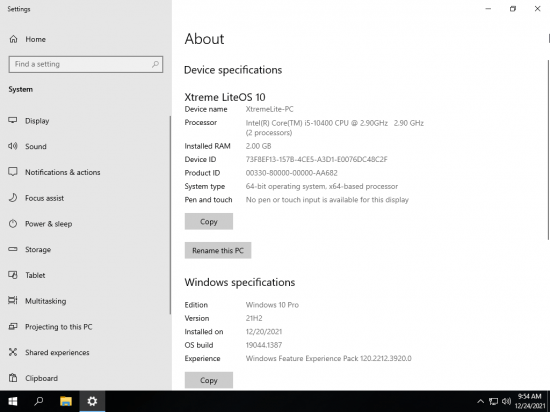Click the magnifier icon in search box

click(x=155, y=64)
